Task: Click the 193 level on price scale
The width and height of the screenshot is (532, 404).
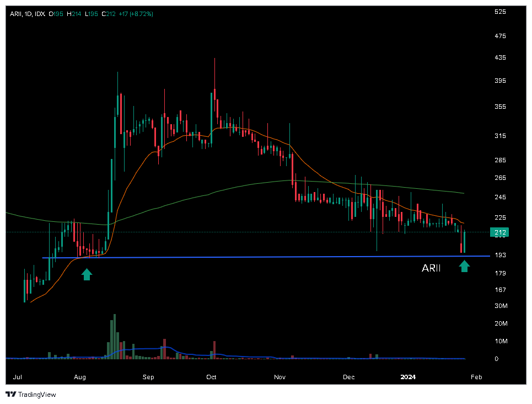Action: point(500,255)
